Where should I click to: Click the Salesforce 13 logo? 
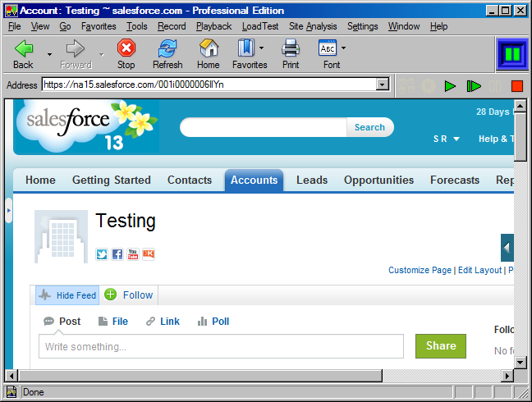tap(86, 126)
